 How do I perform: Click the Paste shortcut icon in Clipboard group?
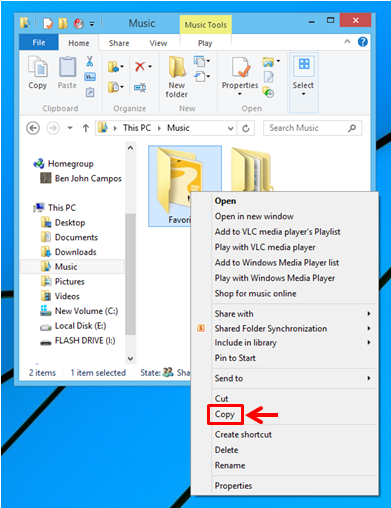pos(90,92)
